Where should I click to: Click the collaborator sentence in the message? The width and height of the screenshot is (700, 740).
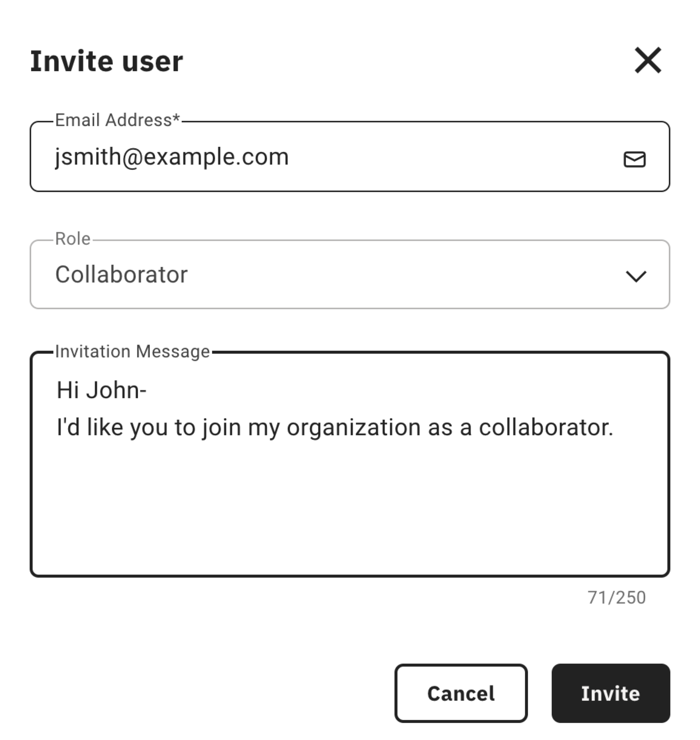[x=334, y=426]
